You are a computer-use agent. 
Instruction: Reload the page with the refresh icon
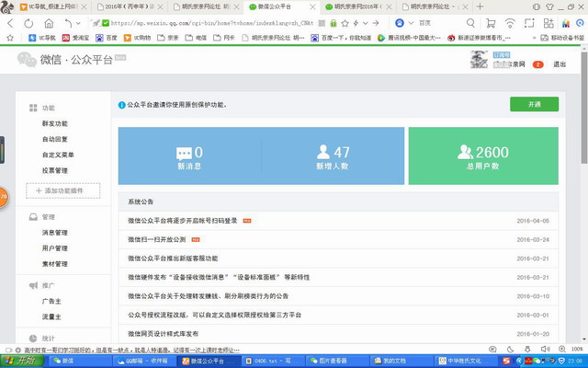pos(28,23)
